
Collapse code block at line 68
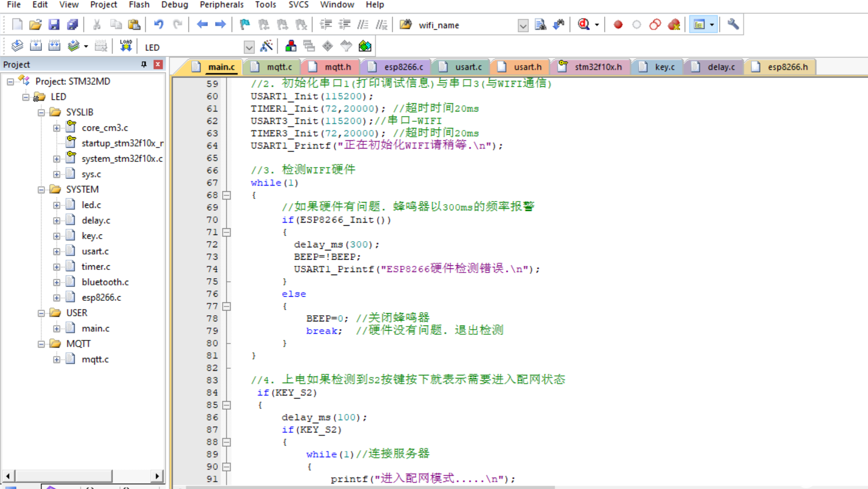[x=226, y=195]
